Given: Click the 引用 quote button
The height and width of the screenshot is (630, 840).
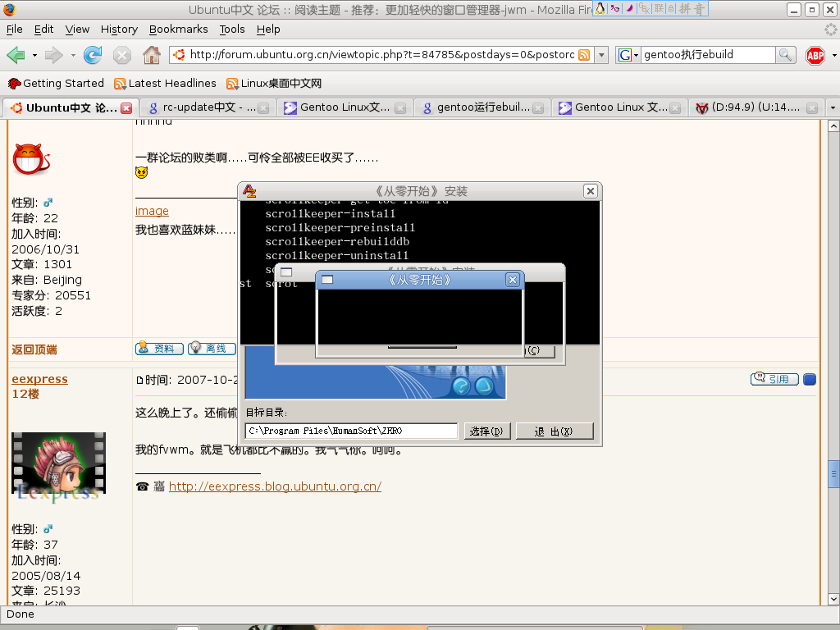Looking at the screenshot, I should (x=774, y=379).
